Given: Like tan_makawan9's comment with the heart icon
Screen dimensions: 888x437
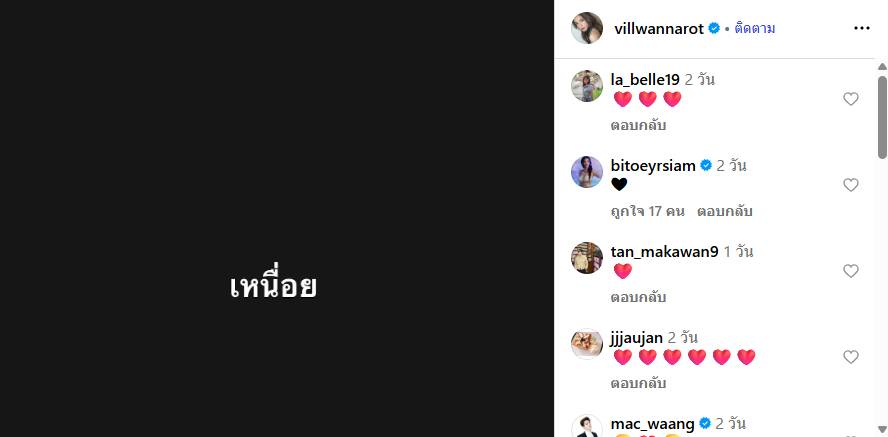Looking at the screenshot, I should point(851,271).
